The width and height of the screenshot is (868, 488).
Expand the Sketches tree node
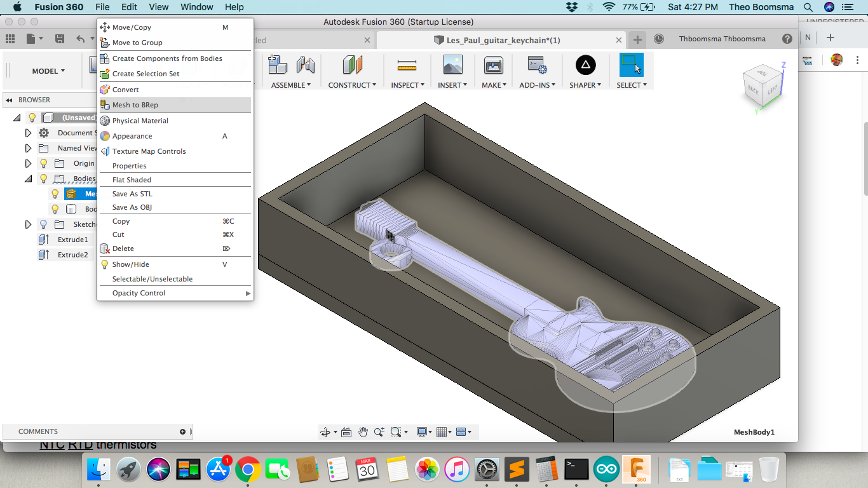[x=28, y=224]
